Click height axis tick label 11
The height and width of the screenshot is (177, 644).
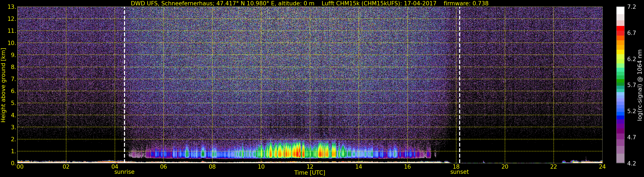pos(12,31)
